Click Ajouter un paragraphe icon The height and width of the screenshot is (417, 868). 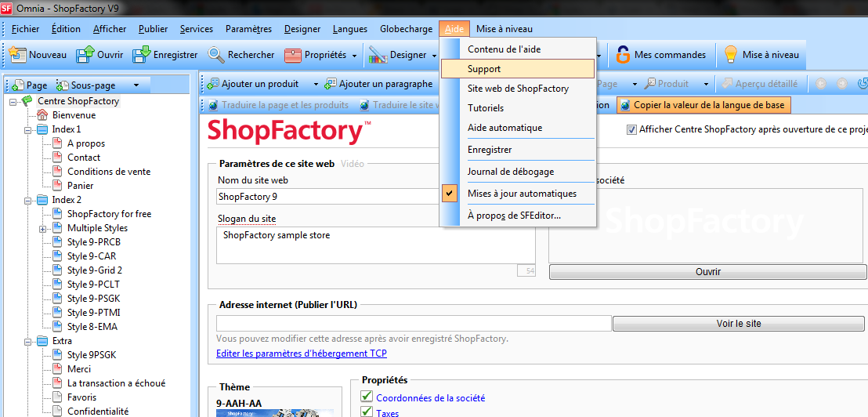coord(331,84)
